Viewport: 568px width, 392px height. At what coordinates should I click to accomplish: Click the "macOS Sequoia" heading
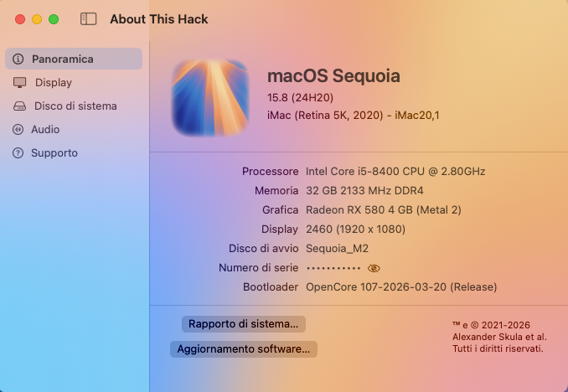click(333, 76)
